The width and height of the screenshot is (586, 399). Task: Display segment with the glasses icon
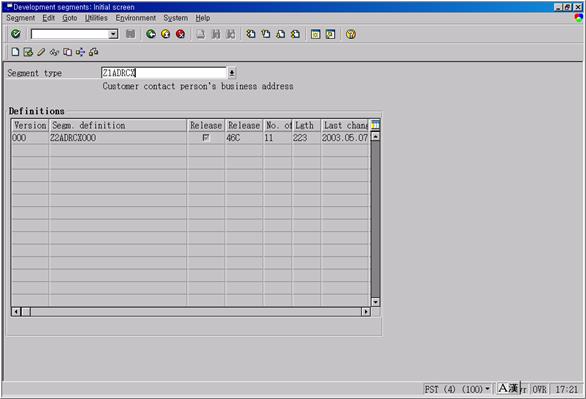54,52
